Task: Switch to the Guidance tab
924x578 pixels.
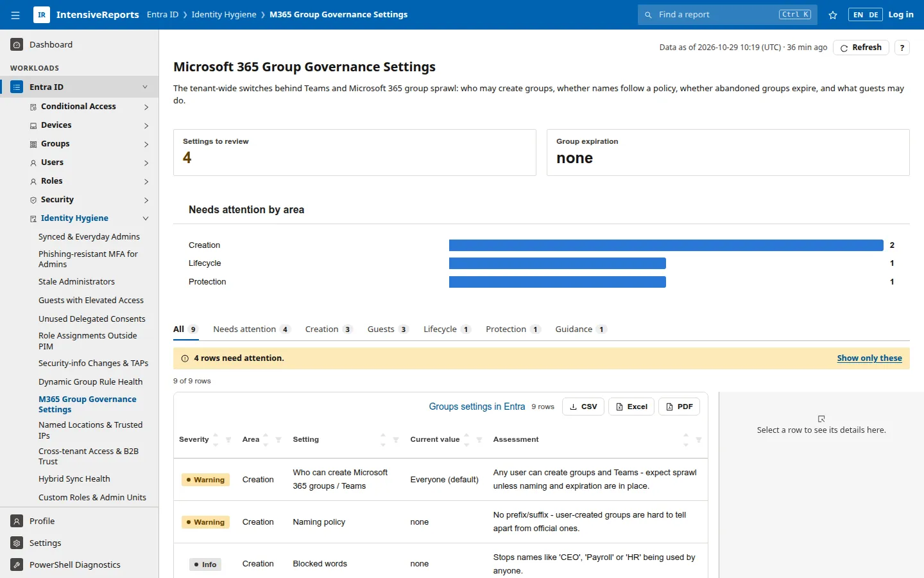Action: click(581, 329)
